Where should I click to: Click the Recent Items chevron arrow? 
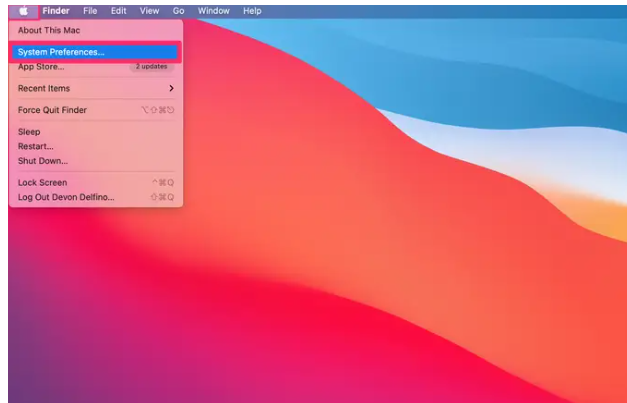pos(171,88)
